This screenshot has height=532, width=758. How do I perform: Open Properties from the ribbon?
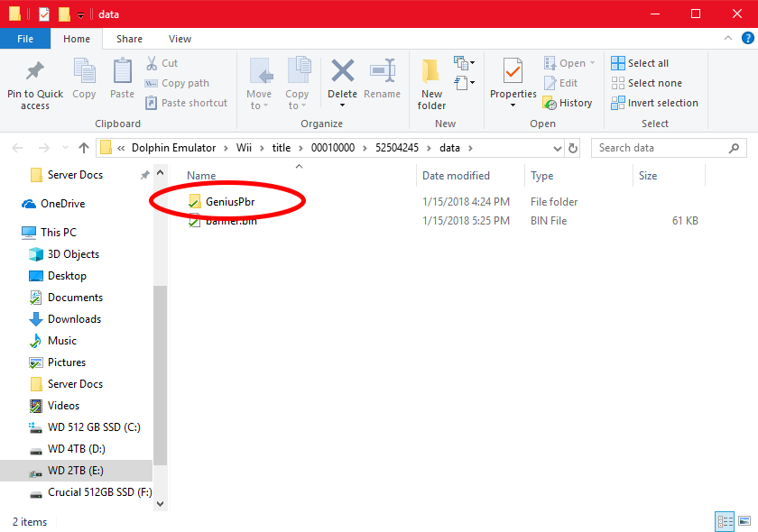(513, 72)
